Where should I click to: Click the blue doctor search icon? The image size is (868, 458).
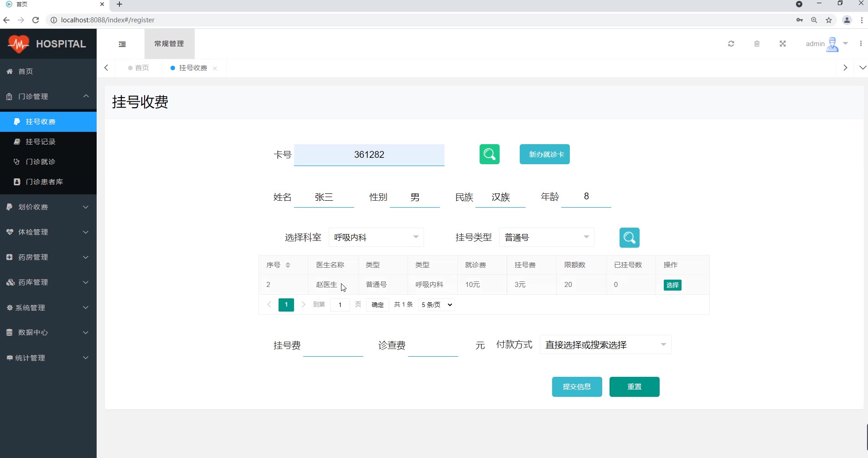pyautogui.click(x=629, y=238)
